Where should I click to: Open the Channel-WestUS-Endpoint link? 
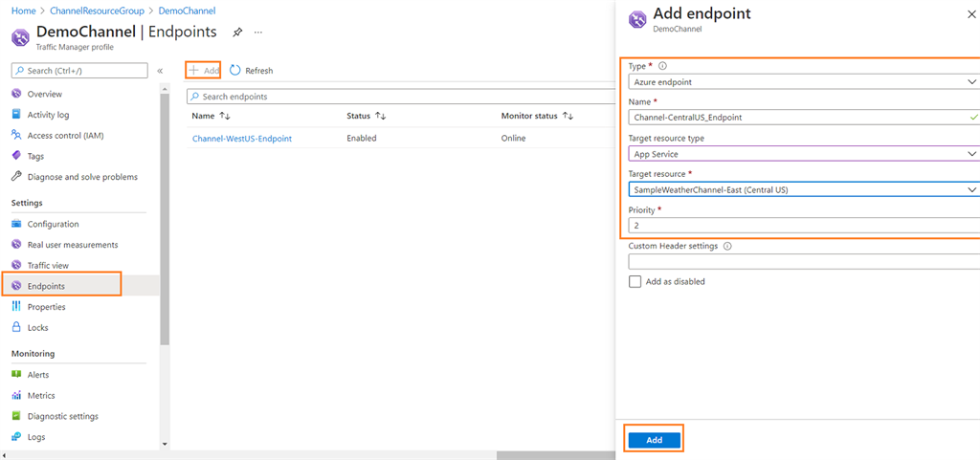point(242,139)
